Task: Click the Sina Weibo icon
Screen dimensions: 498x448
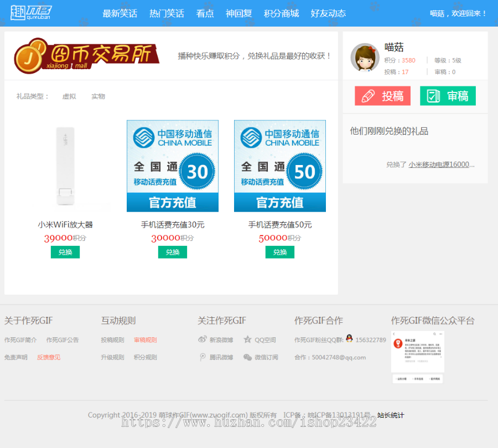Action: pos(203,339)
